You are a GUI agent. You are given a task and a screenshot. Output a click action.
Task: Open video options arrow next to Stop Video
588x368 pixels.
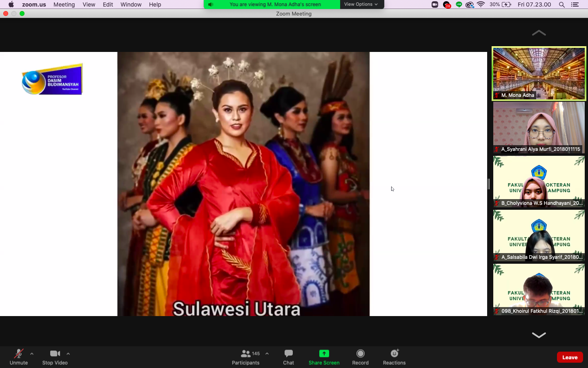pyautogui.click(x=68, y=354)
